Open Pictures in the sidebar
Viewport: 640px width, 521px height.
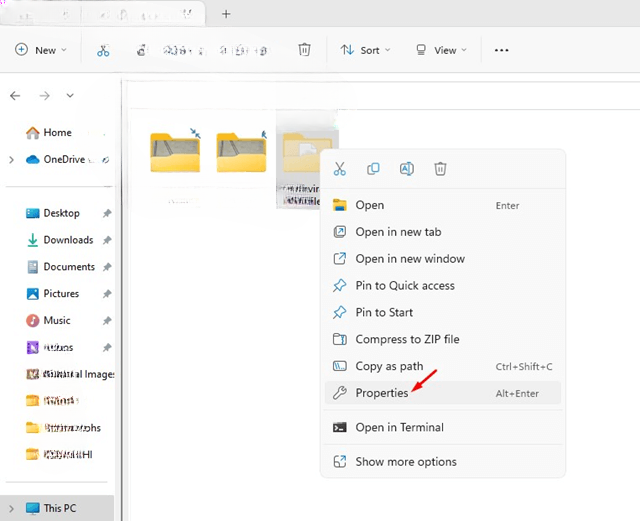pyautogui.click(x=61, y=294)
